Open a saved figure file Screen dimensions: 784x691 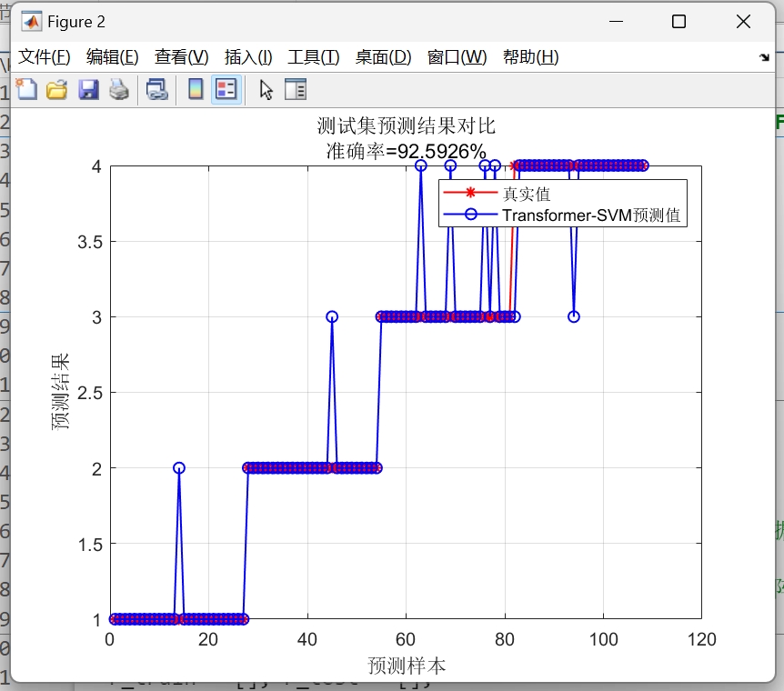tap(56, 89)
